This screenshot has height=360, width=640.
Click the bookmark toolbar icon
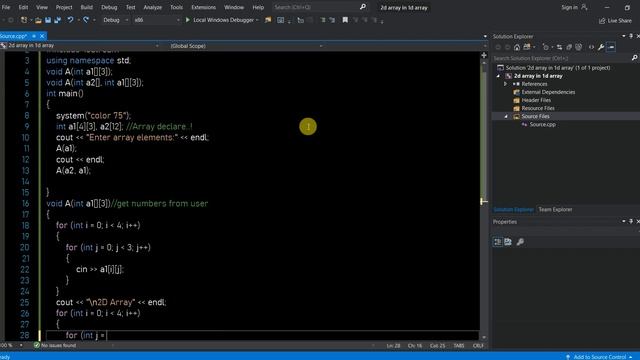pyautogui.click(x=345, y=20)
